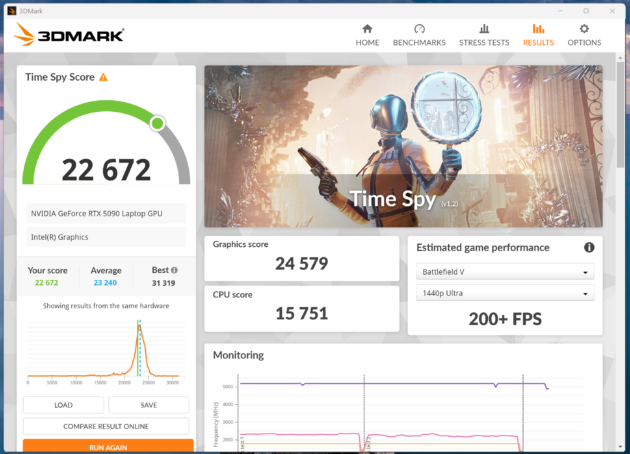
Task: Click the green Your score value
Action: (47, 283)
